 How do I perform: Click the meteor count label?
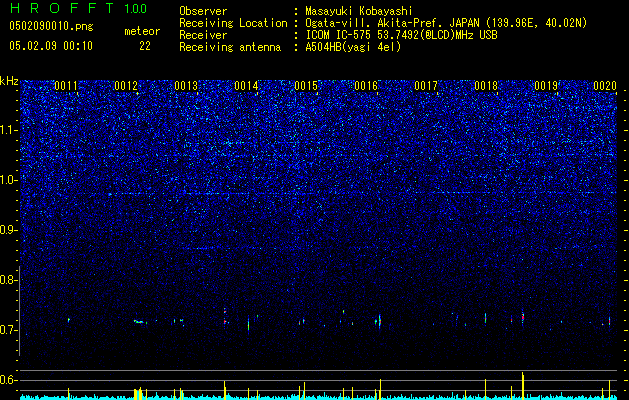pyautogui.click(x=142, y=31)
